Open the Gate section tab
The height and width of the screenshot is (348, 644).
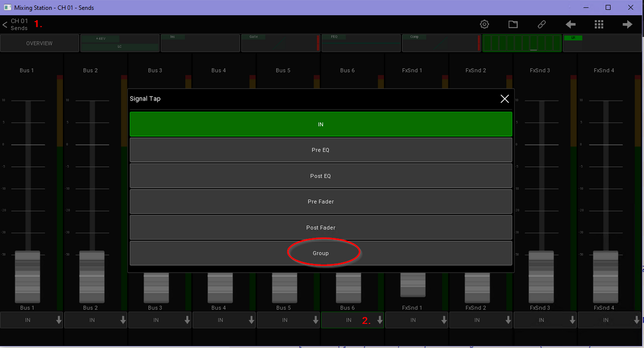coord(280,43)
